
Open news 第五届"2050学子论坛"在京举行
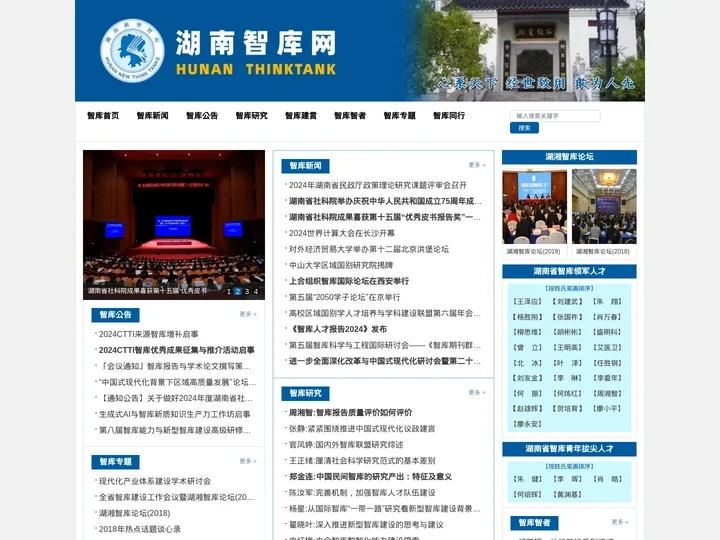tap(344, 297)
